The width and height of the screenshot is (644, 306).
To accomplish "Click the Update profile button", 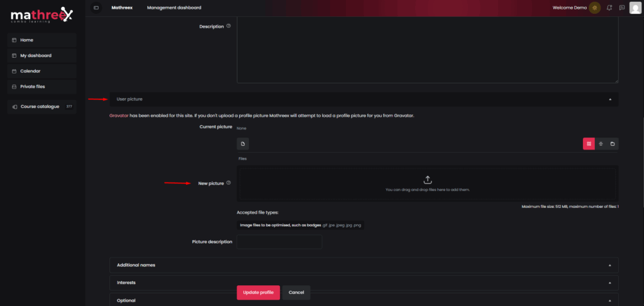I will pos(258,292).
